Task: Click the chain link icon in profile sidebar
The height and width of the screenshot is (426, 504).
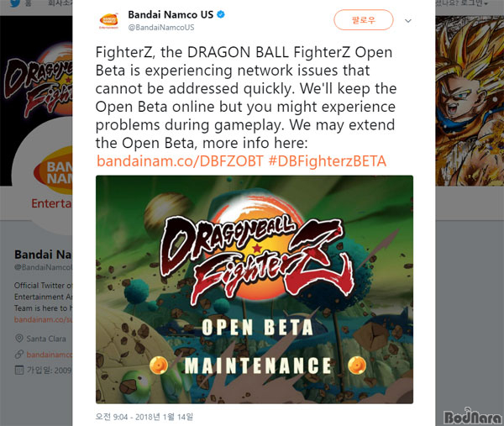Action: 19,355
